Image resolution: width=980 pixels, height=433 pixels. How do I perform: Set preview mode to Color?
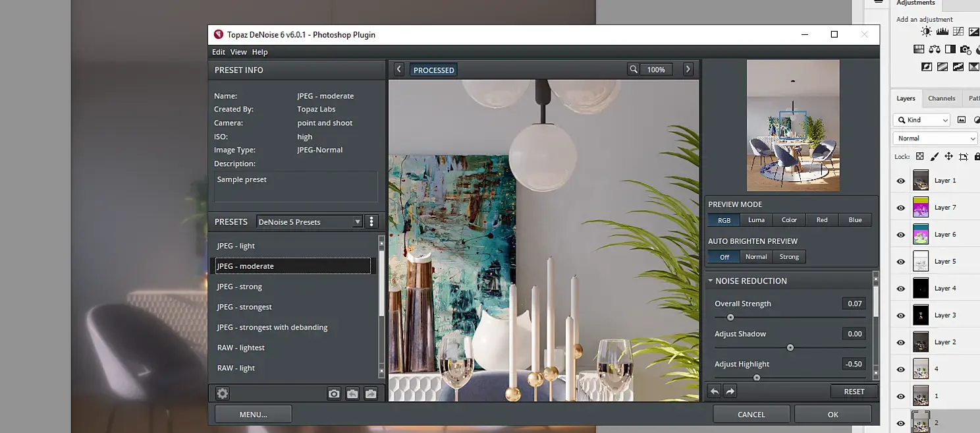tap(789, 220)
